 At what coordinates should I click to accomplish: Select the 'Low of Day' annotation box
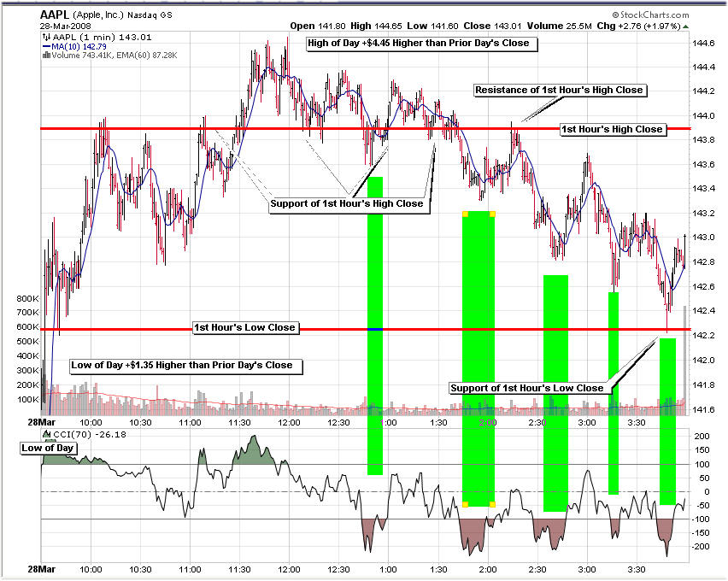tap(49, 449)
